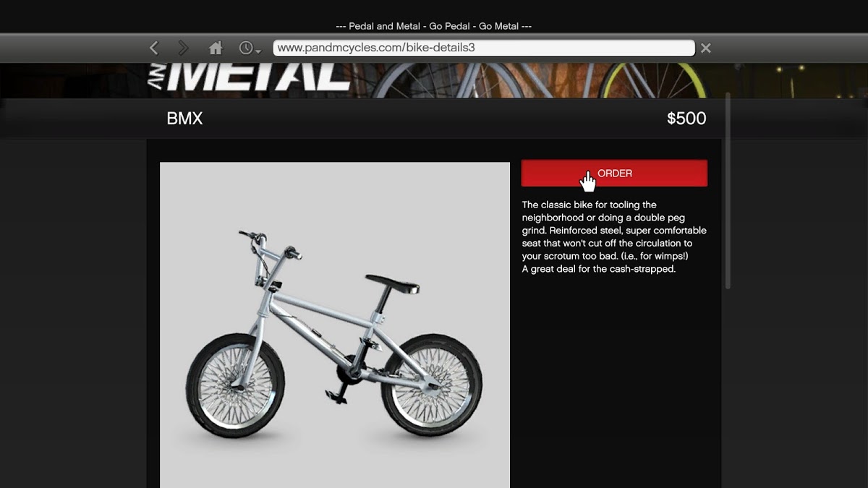Viewport: 868px width, 488px height.
Task: Click the bike's rear wheel
Action: pyautogui.click(x=431, y=384)
